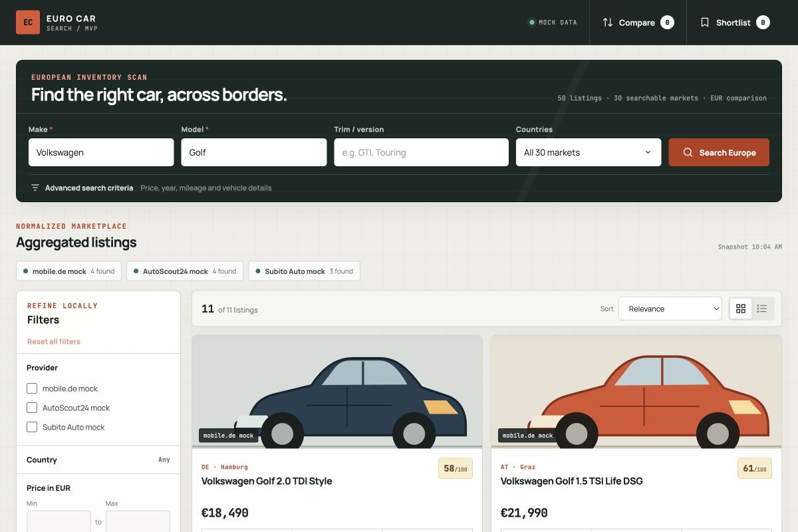Click Volkswagen Golf 2.0 TDI Style title

coord(267,481)
